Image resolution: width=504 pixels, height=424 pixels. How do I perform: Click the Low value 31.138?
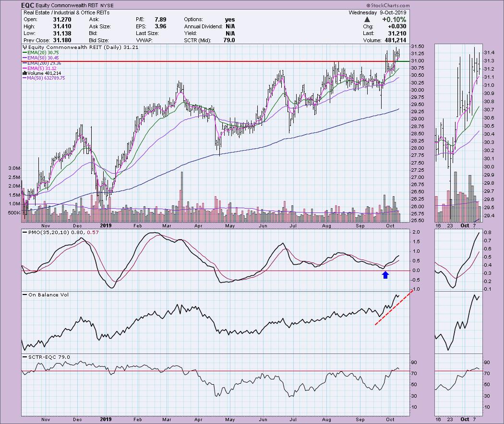[x=62, y=34]
